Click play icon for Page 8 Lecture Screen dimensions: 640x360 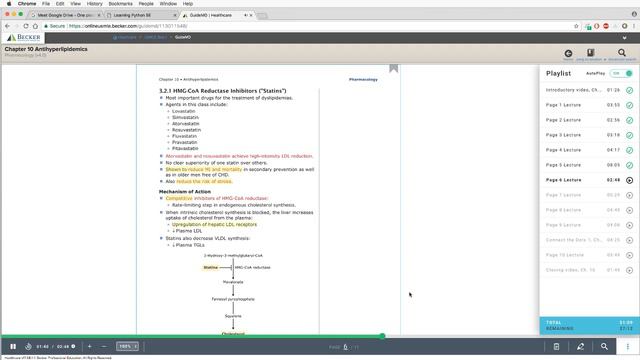coord(629,210)
